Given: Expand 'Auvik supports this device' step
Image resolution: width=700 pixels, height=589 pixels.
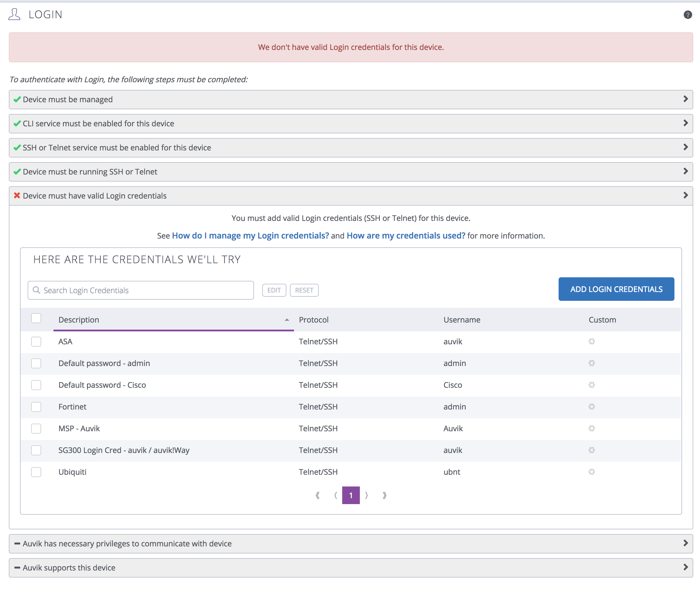Looking at the screenshot, I should coord(351,567).
